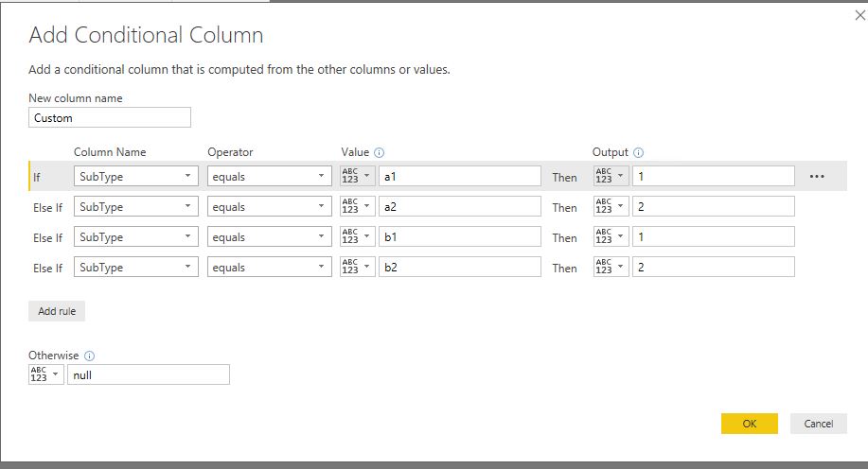Open the output type selector in the b2 row
Screen dimensions: 868x469
[x=611, y=267]
